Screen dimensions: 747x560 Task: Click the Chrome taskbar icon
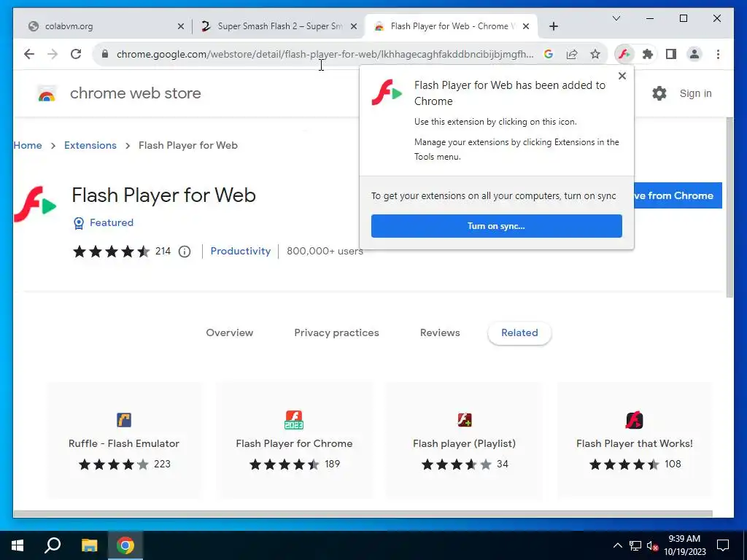pyautogui.click(x=125, y=545)
